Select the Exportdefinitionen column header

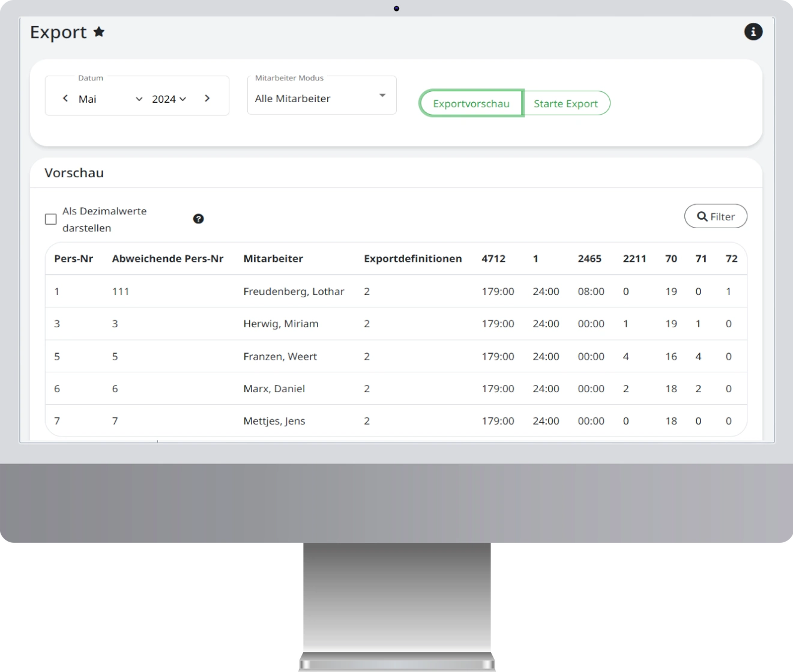tap(412, 259)
